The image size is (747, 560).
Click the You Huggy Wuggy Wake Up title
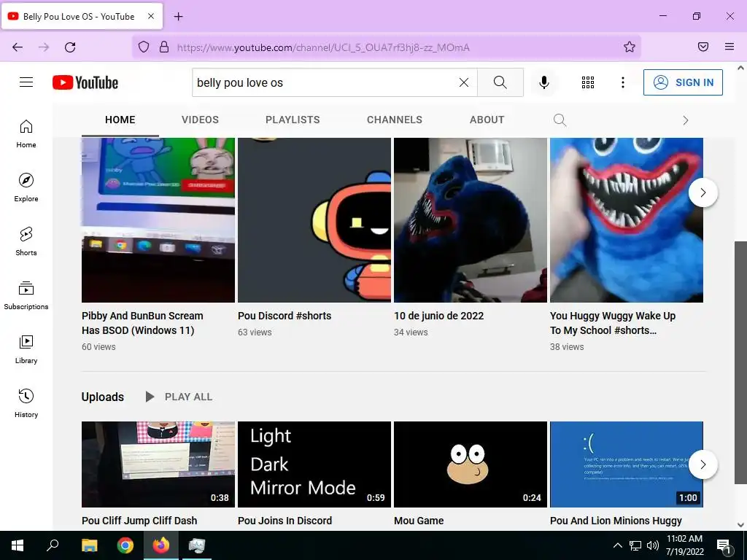[x=613, y=323]
